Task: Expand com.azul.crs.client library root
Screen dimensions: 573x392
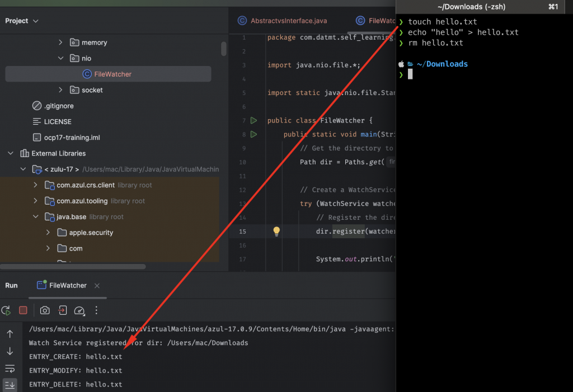Action: pyautogui.click(x=35, y=185)
